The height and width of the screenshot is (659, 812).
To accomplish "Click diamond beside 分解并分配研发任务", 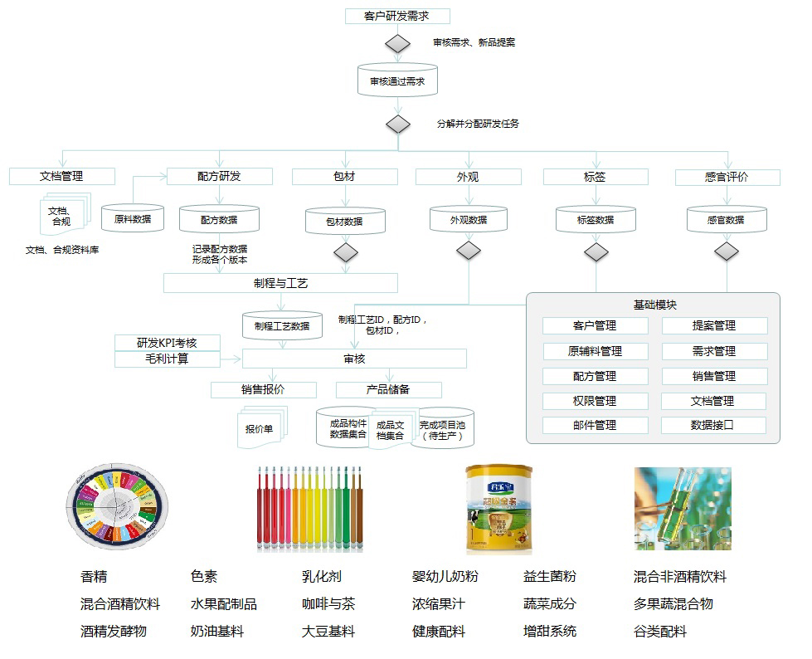I will point(398,124).
